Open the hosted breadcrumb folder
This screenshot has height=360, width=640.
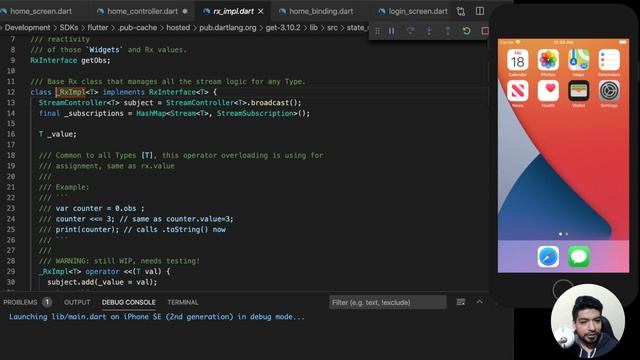[178, 28]
